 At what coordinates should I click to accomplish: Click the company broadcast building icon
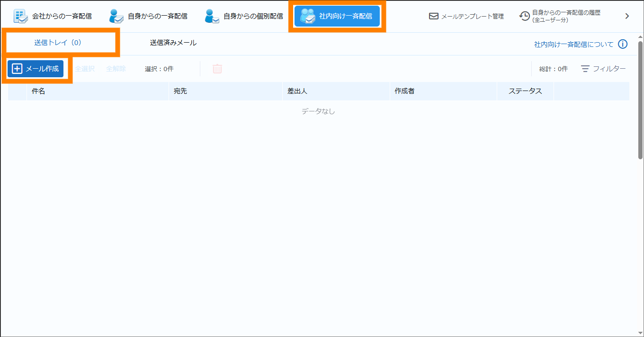pyautogui.click(x=20, y=16)
